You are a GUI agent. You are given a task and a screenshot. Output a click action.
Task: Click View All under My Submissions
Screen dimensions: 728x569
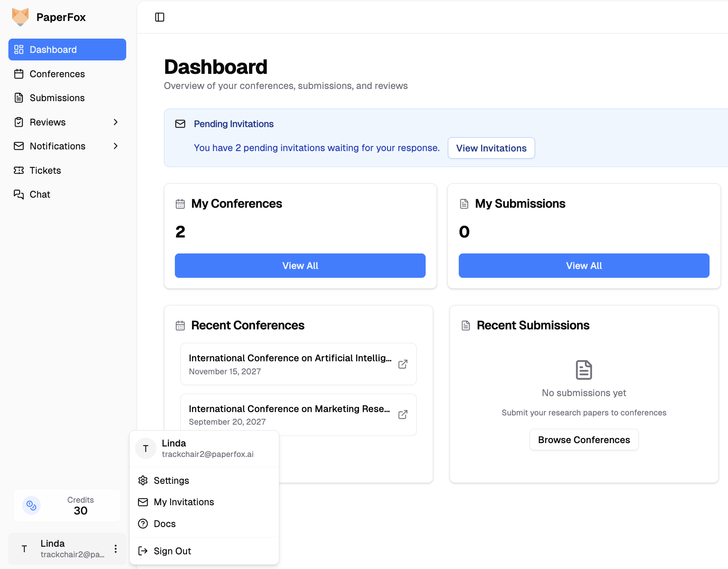tap(584, 266)
